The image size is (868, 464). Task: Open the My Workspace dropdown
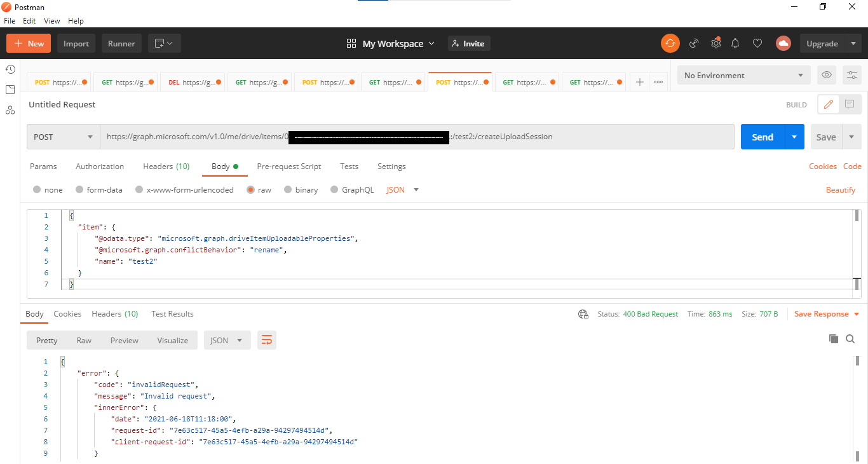pyautogui.click(x=398, y=43)
